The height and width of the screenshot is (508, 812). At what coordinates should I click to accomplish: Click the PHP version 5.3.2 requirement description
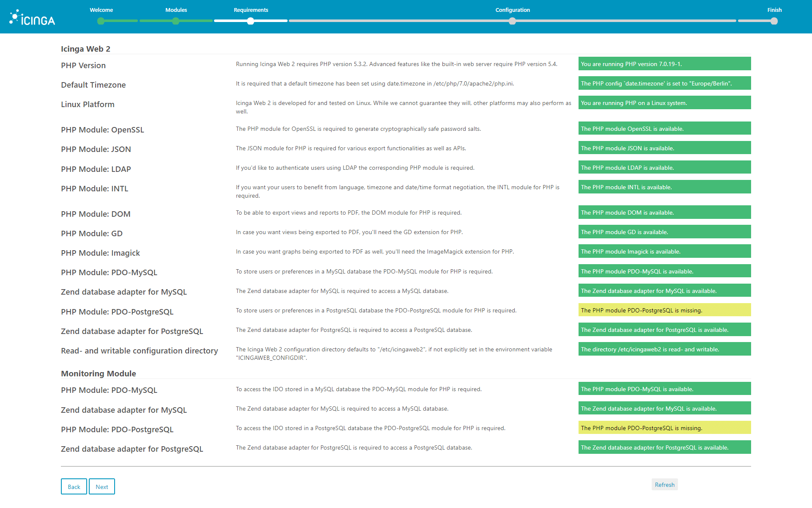point(397,64)
